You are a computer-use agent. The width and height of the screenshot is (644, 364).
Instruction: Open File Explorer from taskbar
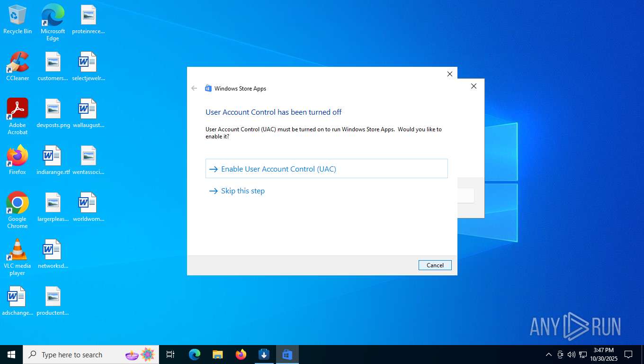217,355
